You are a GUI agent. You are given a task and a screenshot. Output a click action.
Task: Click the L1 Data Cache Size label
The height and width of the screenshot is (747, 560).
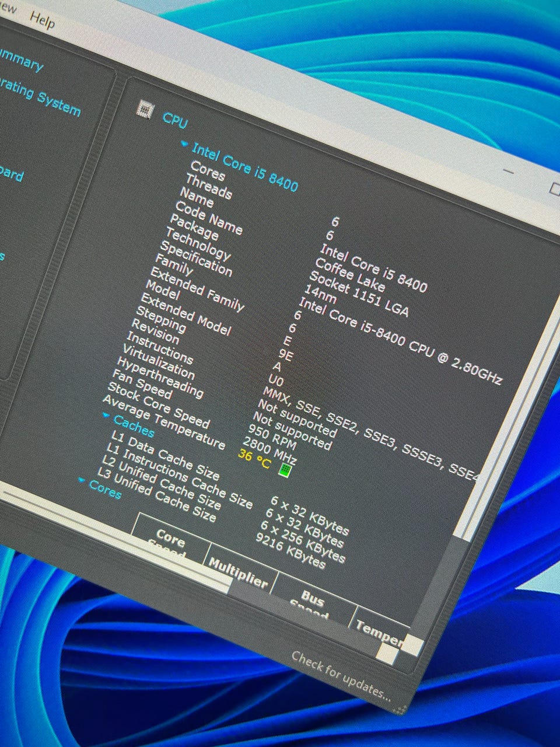pos(165,457)
